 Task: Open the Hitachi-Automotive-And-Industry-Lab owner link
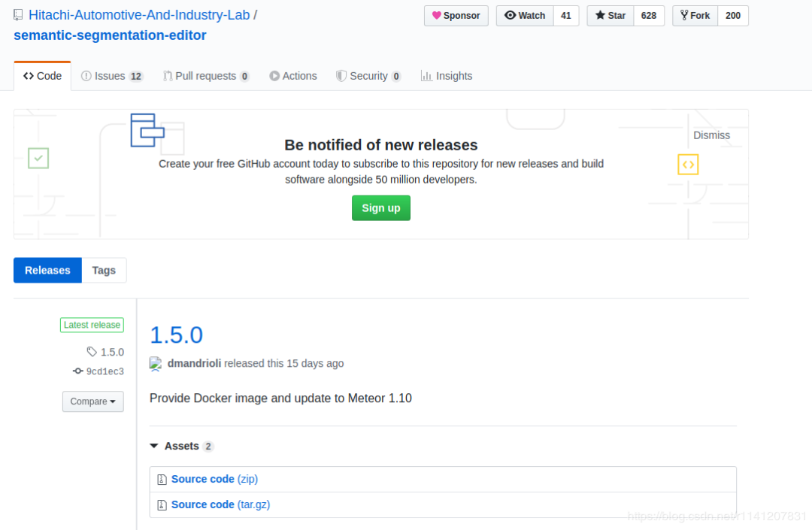[139, 15]
